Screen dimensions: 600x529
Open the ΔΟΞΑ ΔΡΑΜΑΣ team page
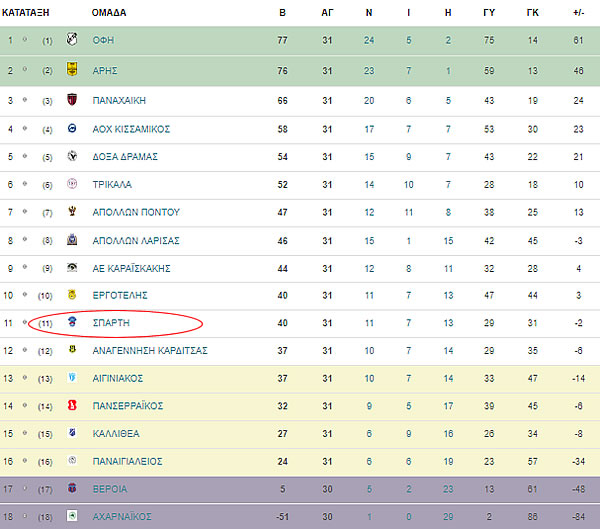point(125,157)
